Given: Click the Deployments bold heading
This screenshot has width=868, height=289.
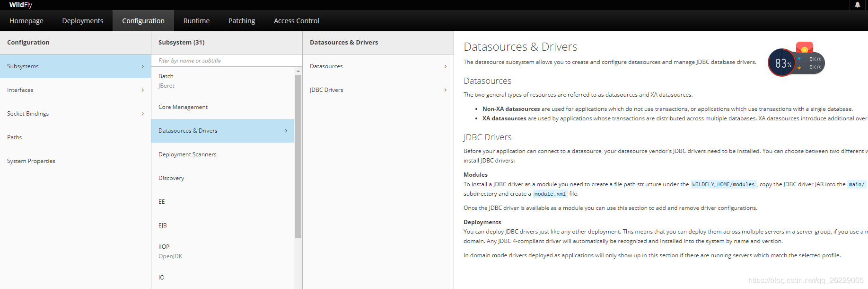Looking at the screenshot, I should click(482, 222).
